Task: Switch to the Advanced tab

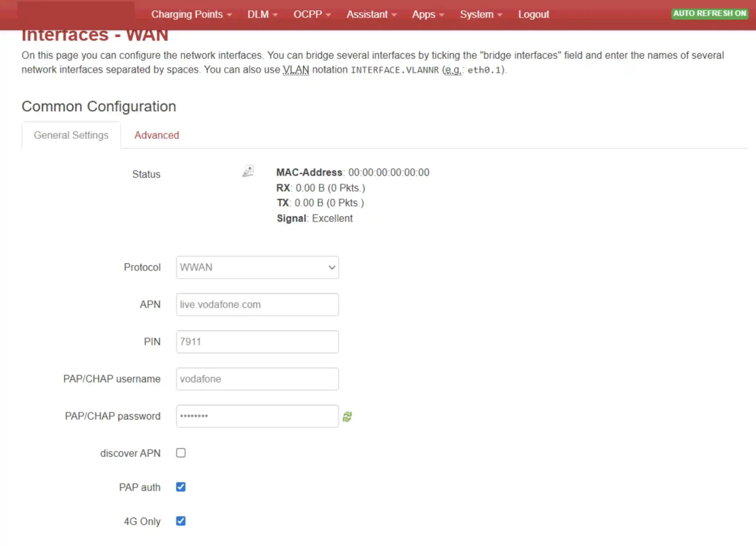Action: tap(157, 135)
